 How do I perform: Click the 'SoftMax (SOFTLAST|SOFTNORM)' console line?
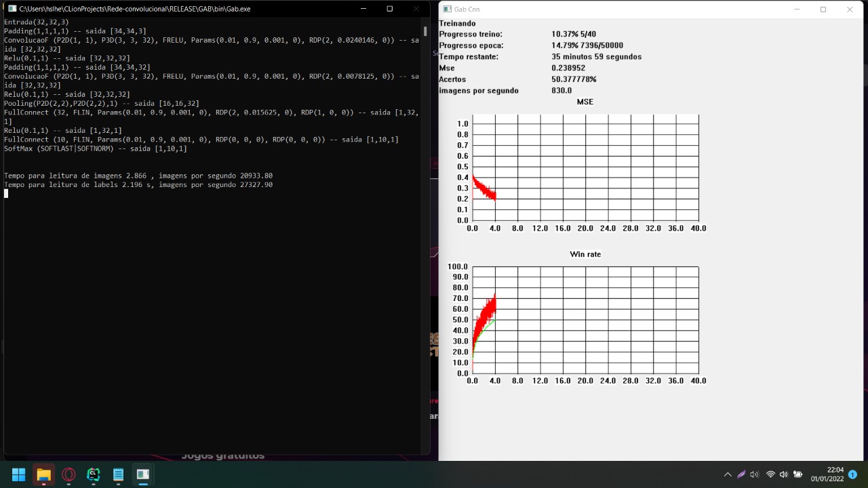click(96, 148)
